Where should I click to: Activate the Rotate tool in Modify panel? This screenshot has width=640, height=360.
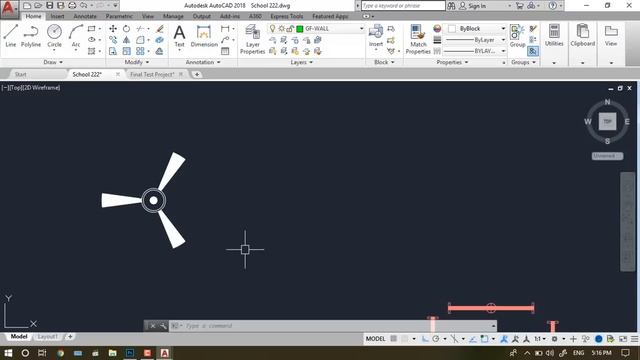(x=127, y=29)
